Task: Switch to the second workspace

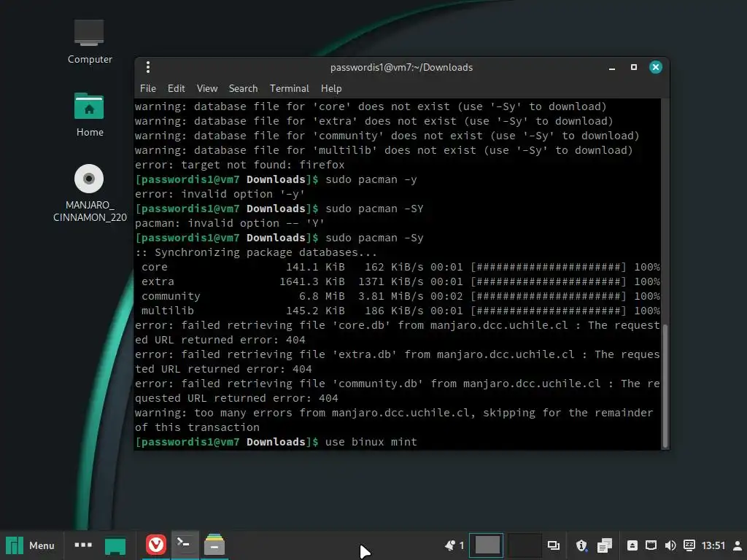Action: 524,545
